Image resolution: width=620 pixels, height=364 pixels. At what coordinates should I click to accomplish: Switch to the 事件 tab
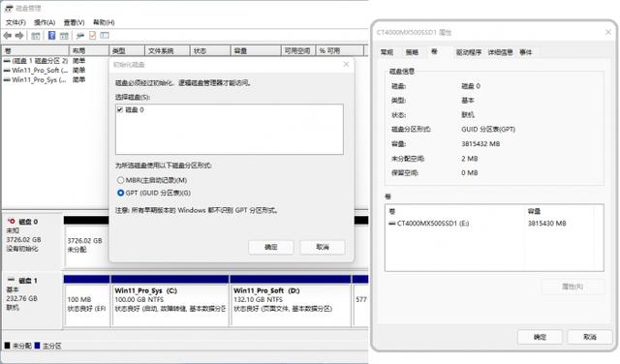click(525, 52)
